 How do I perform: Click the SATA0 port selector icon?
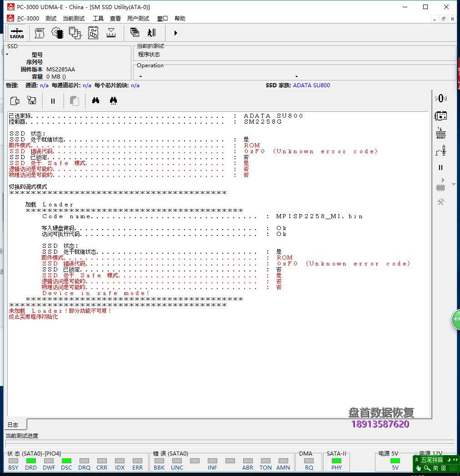click(17, 33)
